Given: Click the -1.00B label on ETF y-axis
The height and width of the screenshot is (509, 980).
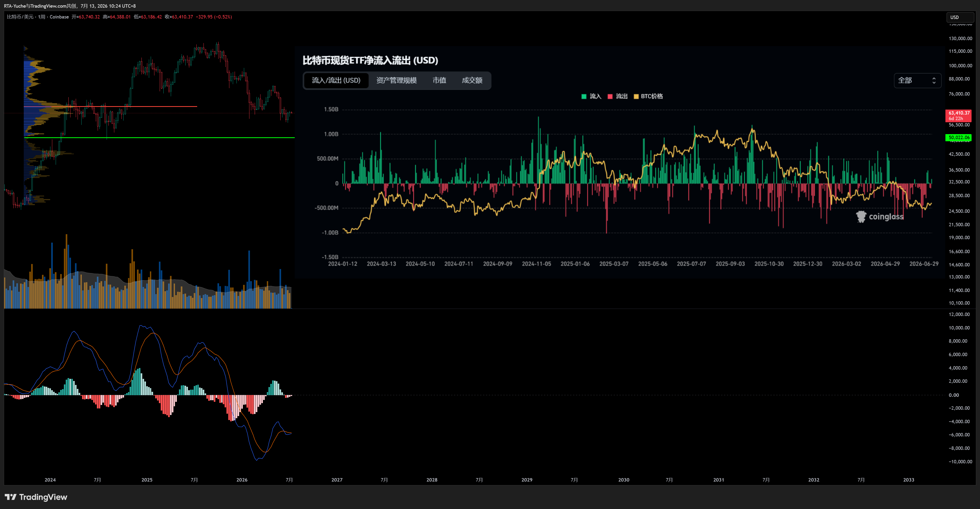Looking at the screenshot, I should 330,232.
